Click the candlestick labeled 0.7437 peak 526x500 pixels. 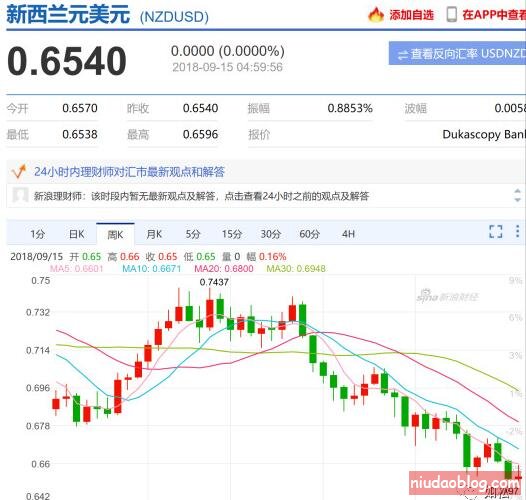[x=210, y=313]
